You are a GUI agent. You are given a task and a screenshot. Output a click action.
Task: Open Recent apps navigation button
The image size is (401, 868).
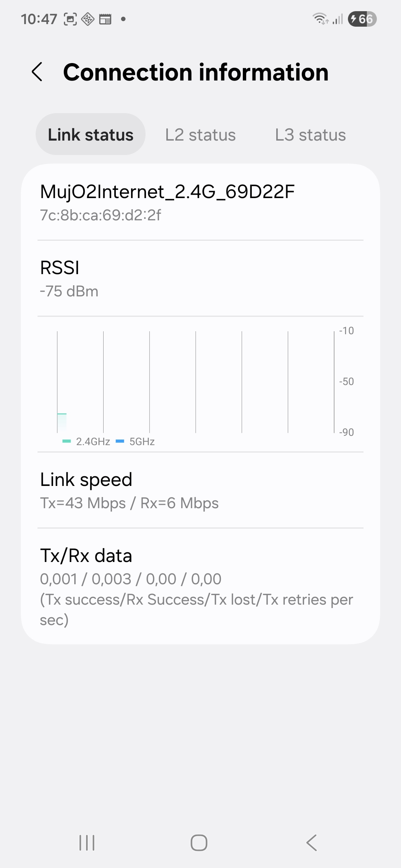point(87,843)
